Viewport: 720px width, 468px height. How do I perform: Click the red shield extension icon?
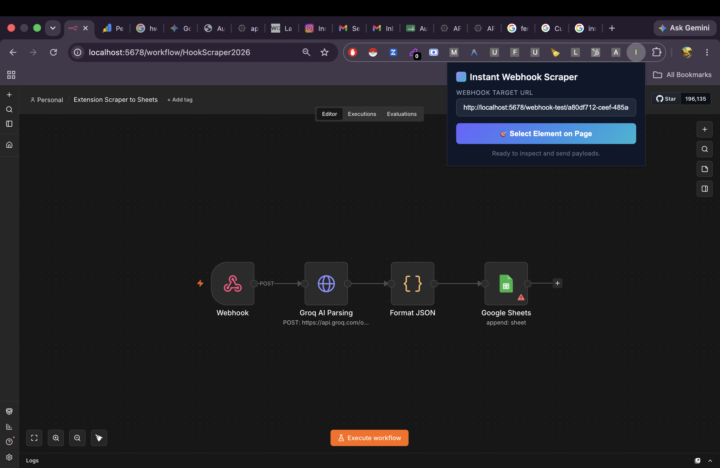click(353, 52)
